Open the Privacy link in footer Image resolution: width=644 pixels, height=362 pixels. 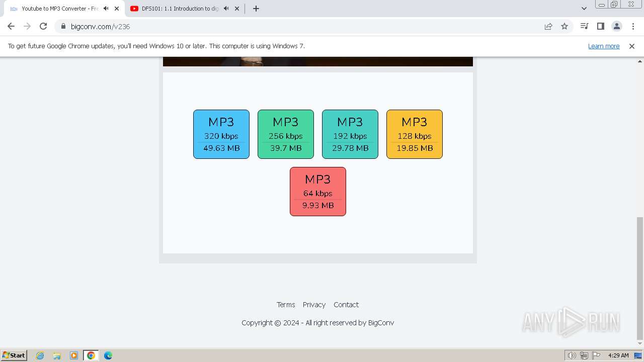[314, 305]
